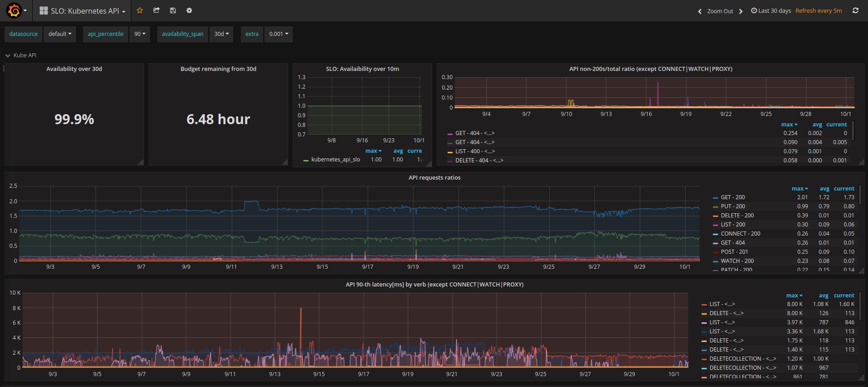The height and width of the screenshot is (387, 868).
Task: Refresh the dashboard using refresh icon
Action: (x=855, y=10)
